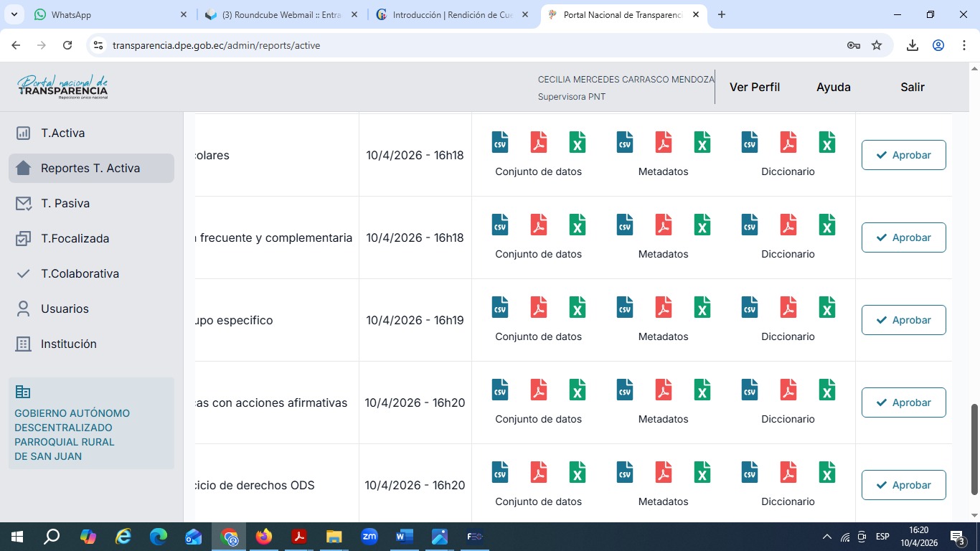Go to T. Pasiva in sidebar
The width and height of the screenshot is (980, 551).
point(65,203)
